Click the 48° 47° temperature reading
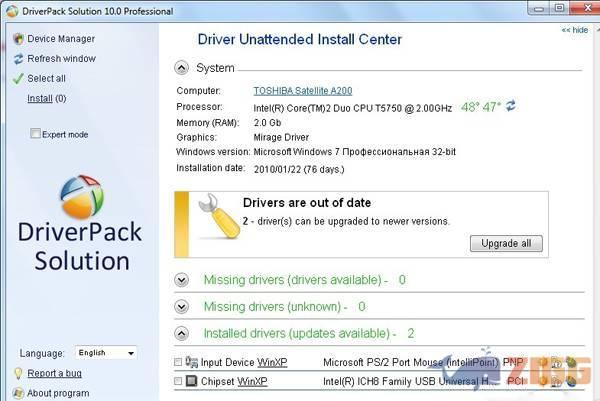This screenshot has height=401, width=600. pyautogui.click(x=481, y=107)
